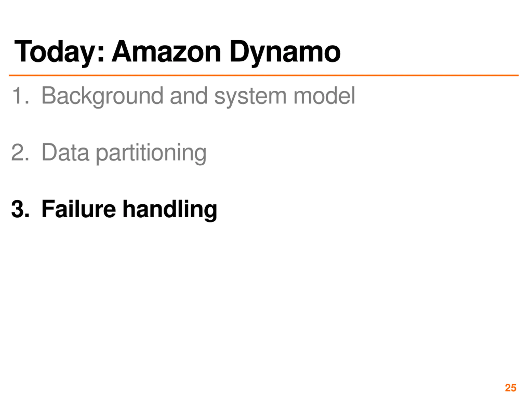Click the bold list number "3."
Viewport: 532px width, 399px height.
(20, 209)
